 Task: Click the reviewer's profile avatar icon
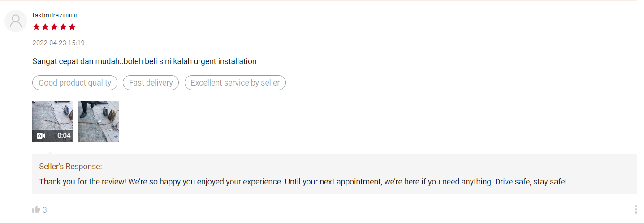tap(16, 21)
